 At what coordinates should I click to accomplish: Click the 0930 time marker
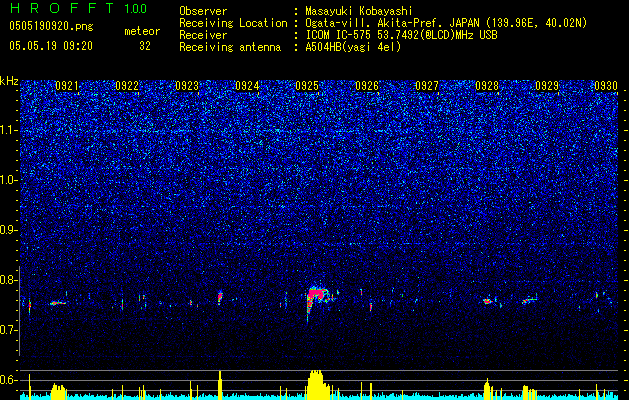pos(606,86)
